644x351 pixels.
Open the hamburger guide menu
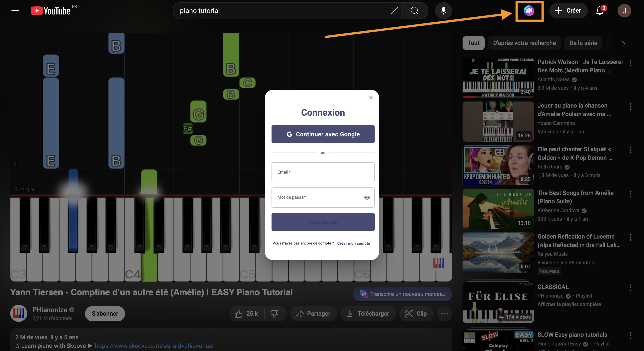click(x=15, y=11)
